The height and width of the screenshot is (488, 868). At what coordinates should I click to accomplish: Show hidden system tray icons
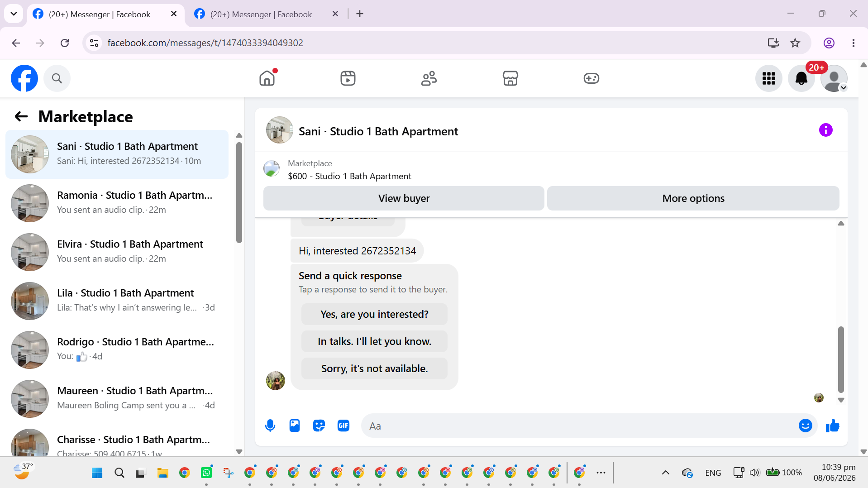pos(665,473)
